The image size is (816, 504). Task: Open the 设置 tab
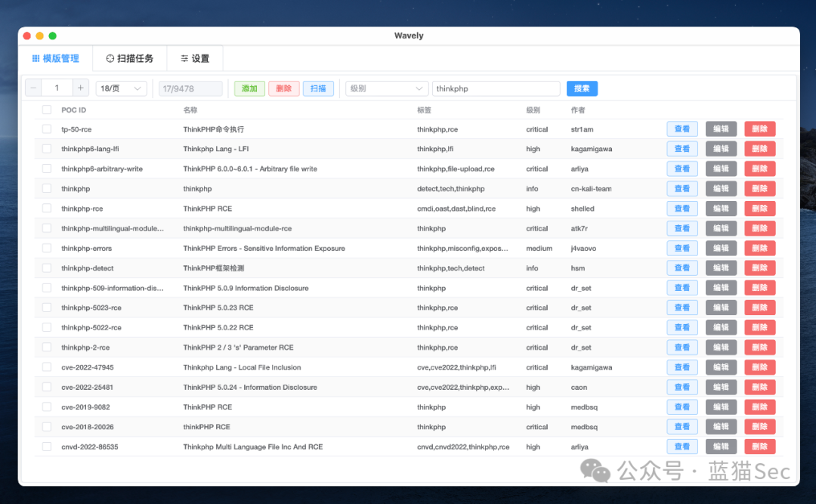tap(195, 58)
